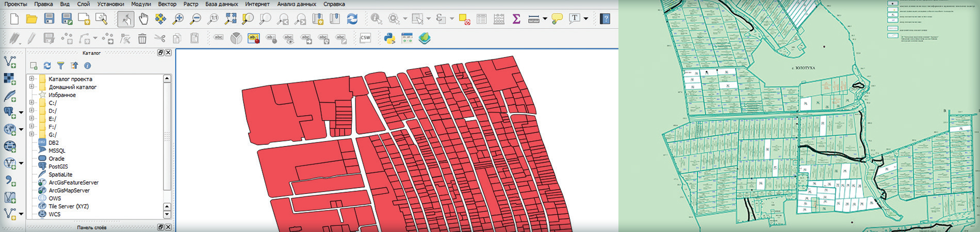Viewport: 980px width, 232px height.
Task: Toggle the touch zoom and pan tool
Action: (125, 19)
